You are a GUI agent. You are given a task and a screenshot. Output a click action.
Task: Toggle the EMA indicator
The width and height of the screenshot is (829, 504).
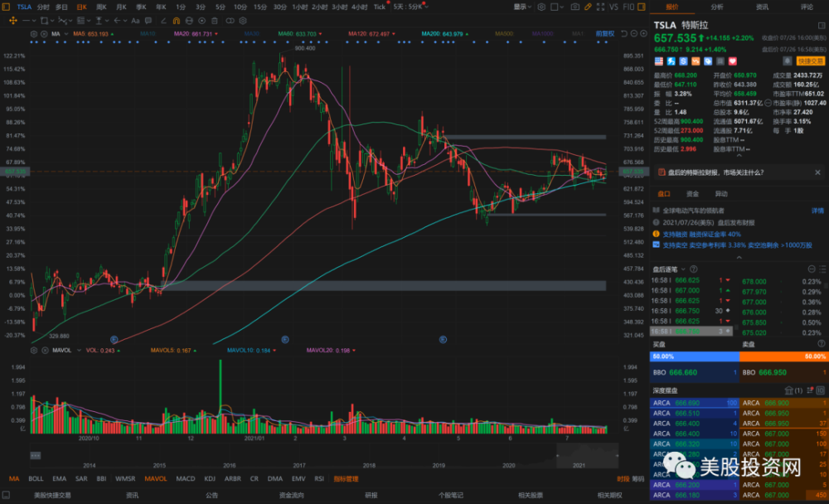click(59, 478)
